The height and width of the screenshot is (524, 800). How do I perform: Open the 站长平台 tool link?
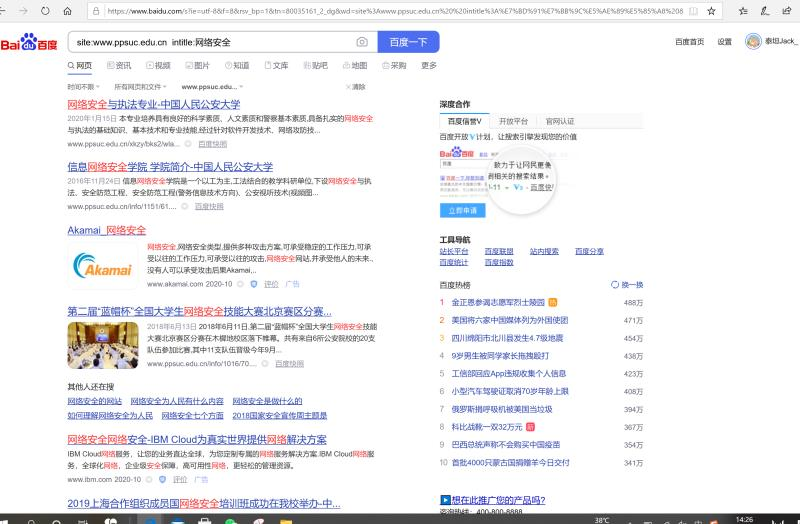pyautogui.click(x=454, y=251)
